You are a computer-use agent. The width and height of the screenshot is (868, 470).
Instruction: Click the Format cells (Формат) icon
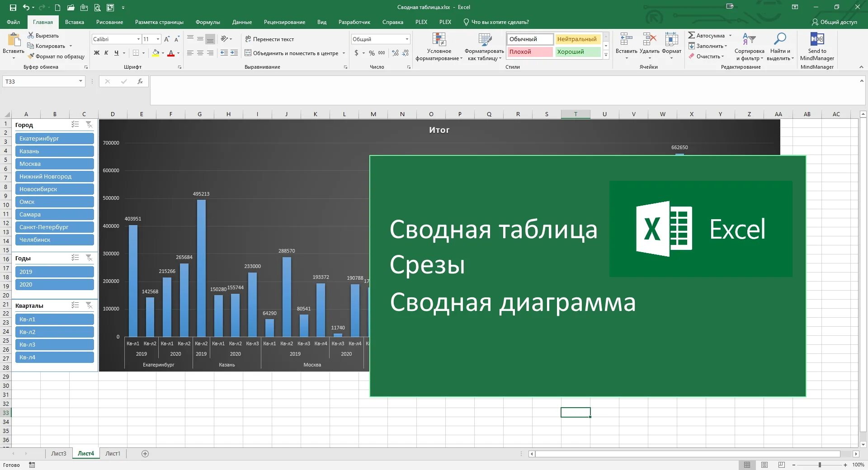click(x=671, y=39)
